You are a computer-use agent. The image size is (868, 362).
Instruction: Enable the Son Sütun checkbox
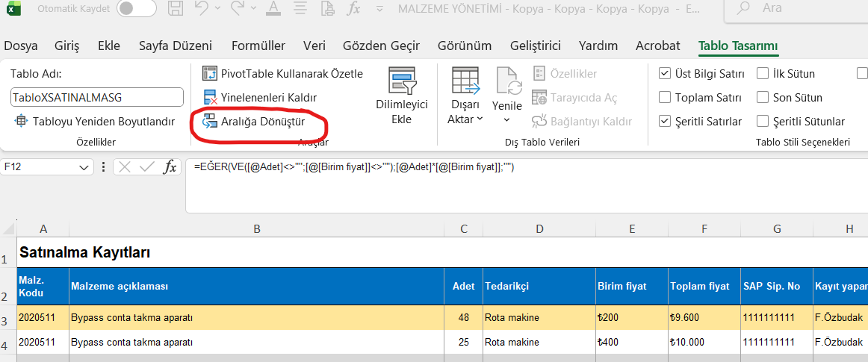click(763, 98)
